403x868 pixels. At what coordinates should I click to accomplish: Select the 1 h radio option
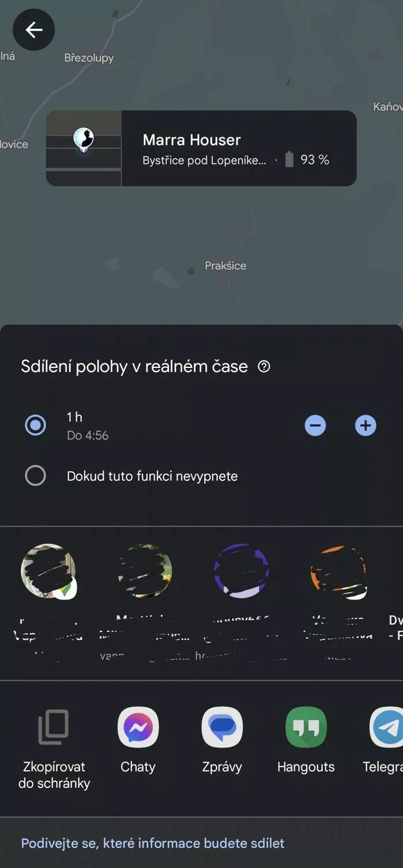click(x=35, y=426)
